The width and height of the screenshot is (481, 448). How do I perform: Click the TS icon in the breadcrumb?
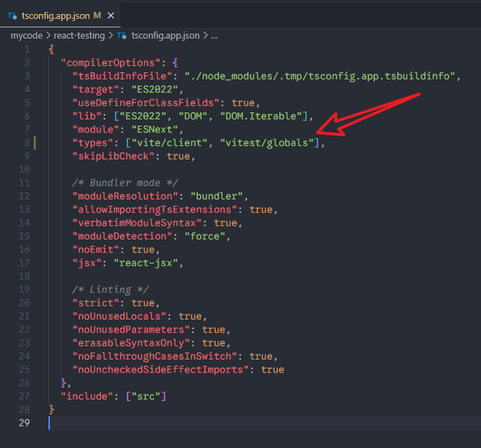click(122, 35)
